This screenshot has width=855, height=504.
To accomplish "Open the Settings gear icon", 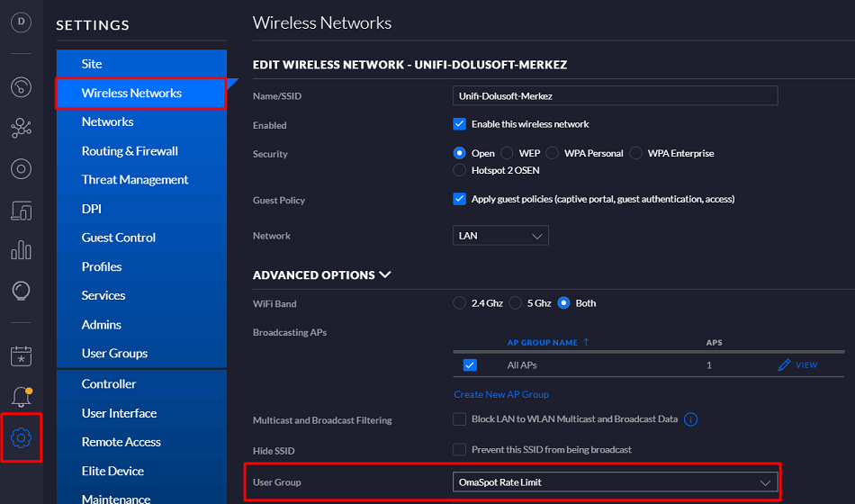I will pyautogui.click(x=22, y=437).
